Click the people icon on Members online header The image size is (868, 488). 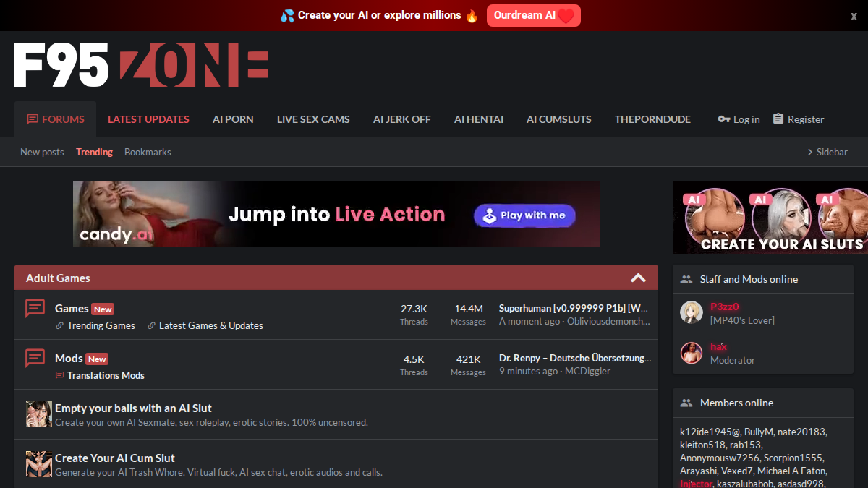point(686,403)
